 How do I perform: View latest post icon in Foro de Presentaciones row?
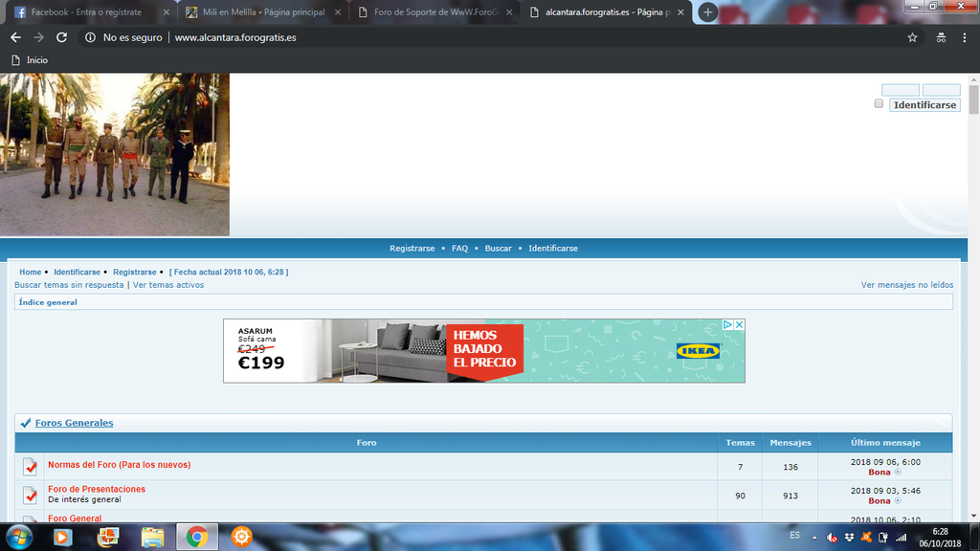pos(898,501)
